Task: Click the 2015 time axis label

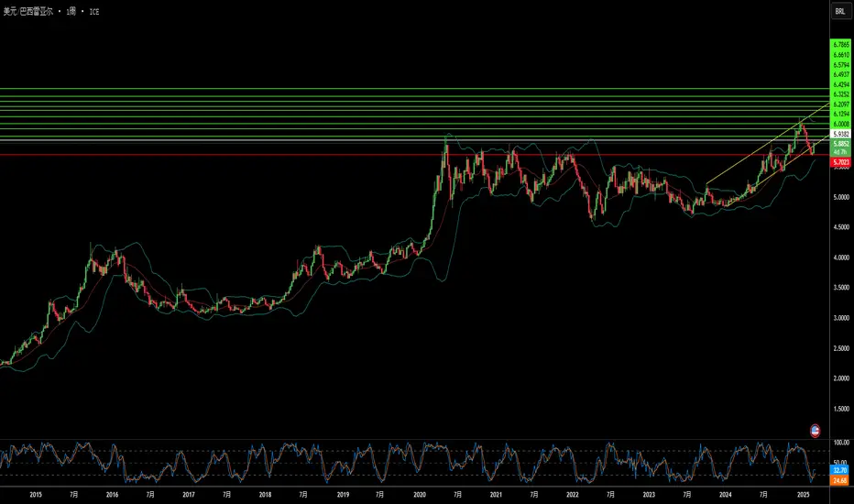Action: click(36, 495)
